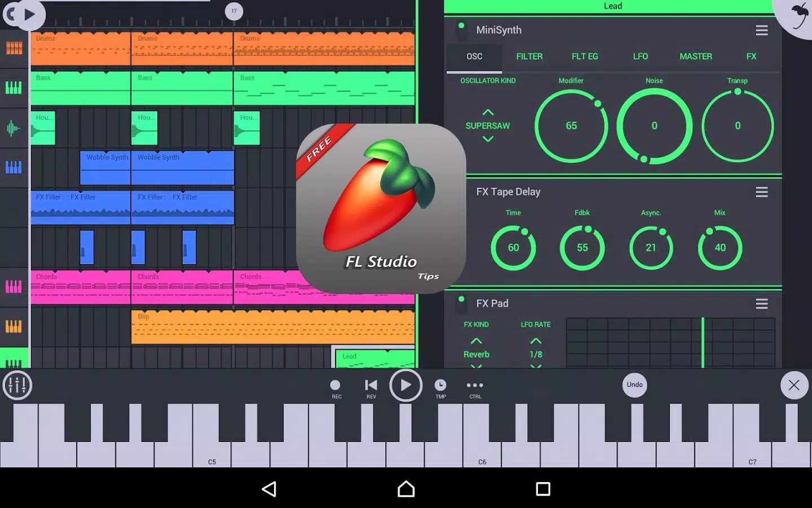Tap the Android home button
The width and height of the screenshot is (812, 508).
click(x=406, y=489)
